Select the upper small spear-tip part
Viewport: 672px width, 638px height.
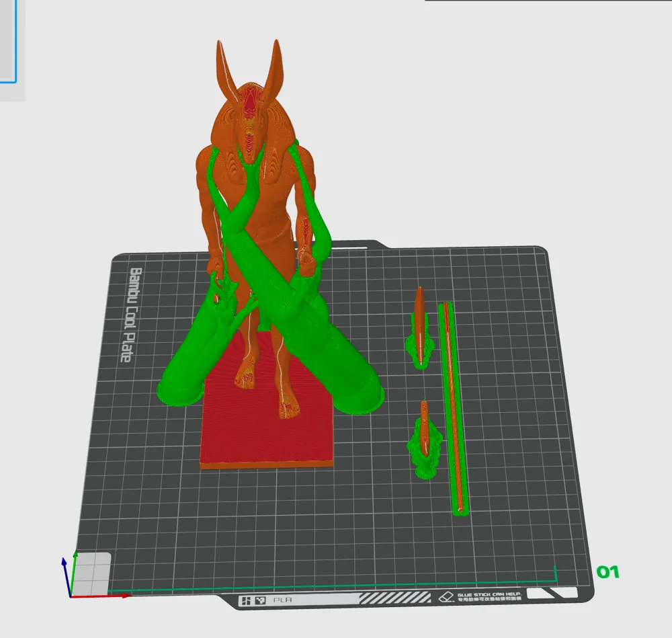(x=421, y=326)
